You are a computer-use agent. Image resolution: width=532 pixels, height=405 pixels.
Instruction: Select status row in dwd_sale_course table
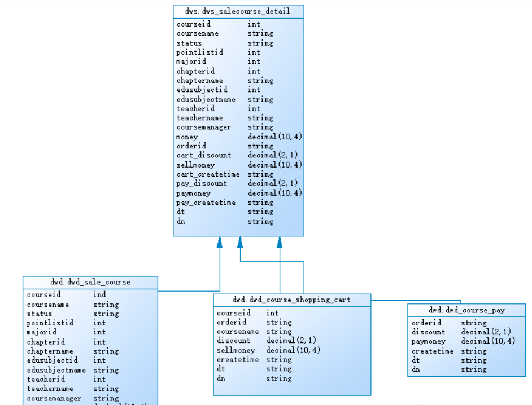pos(90,314)
